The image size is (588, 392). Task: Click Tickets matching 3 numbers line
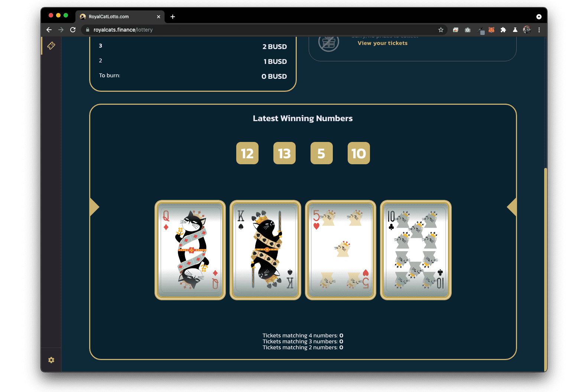click(x=303, y=341)
